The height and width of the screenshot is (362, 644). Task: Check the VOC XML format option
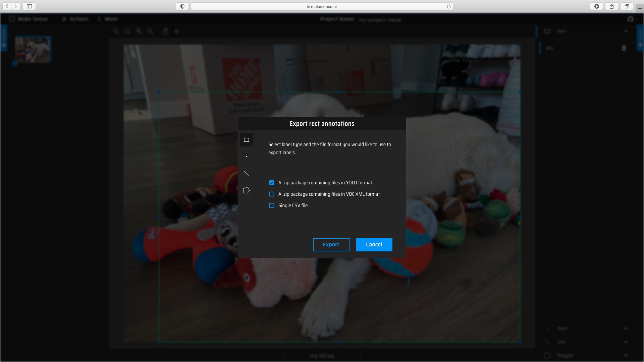[272, 194]
